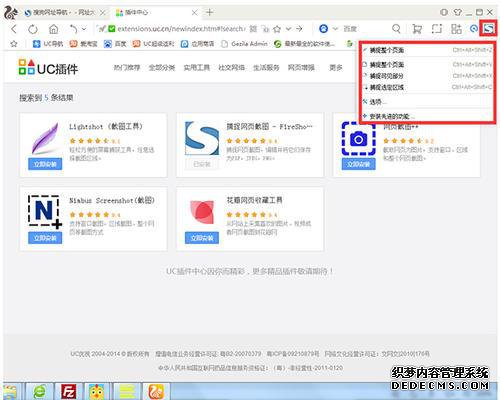Go back with the browser back arrow
This screenshot has width=500, height=400.
pyautogui.click(x=14, y=29)
